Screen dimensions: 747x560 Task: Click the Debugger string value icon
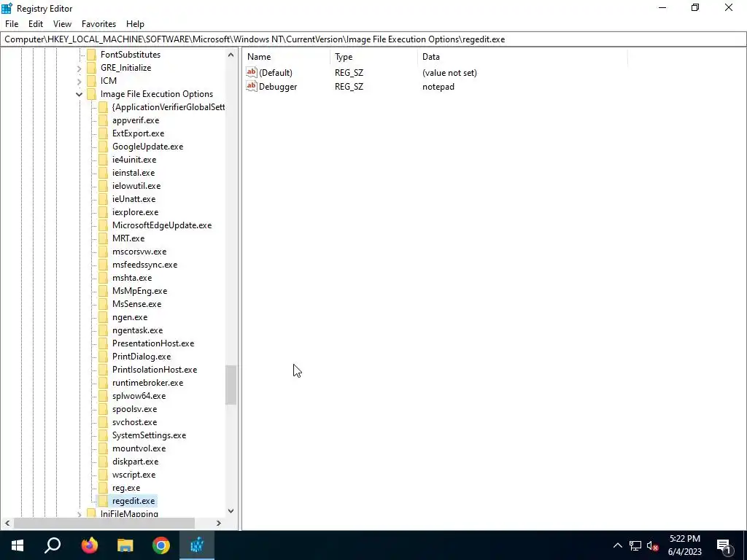(x=252, y=86)
